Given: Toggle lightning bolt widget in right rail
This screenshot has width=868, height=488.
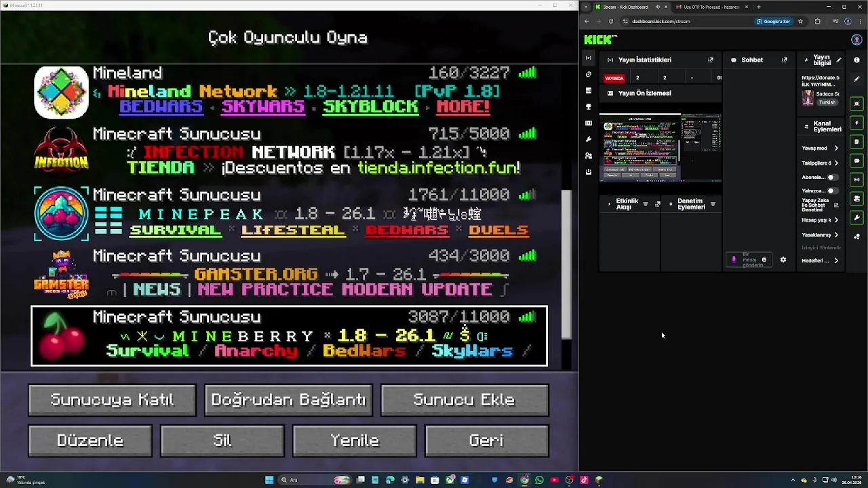Looking at the screenshot, I should (x=857, y=123).
